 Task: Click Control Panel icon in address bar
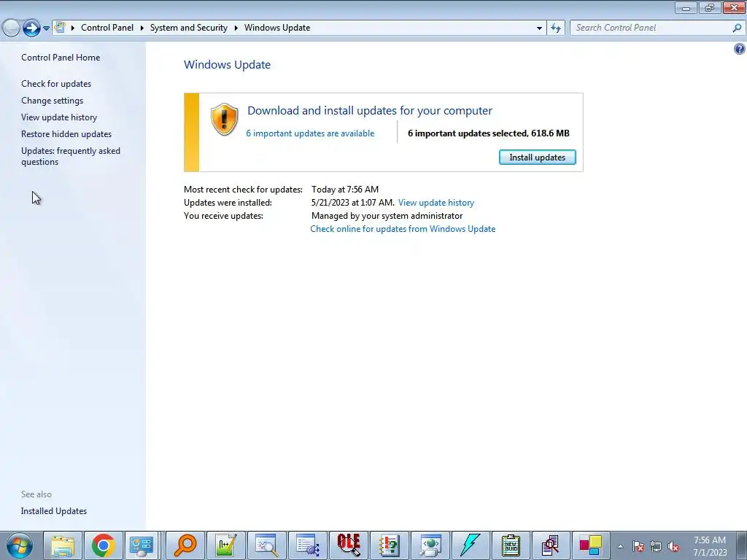click(x=60, y=27)
